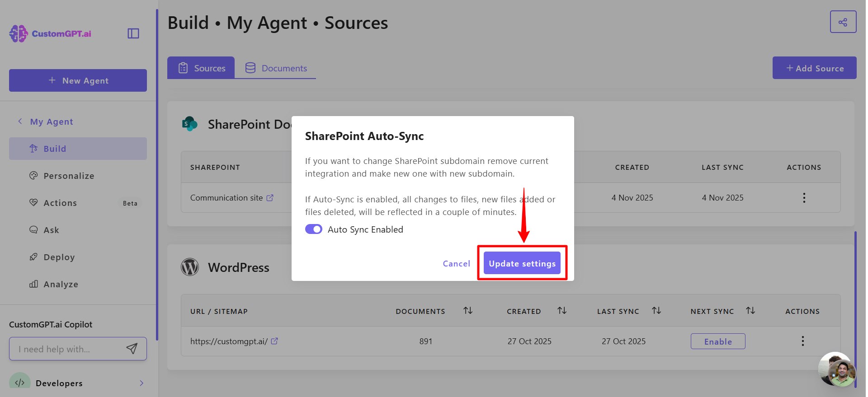Open Personalize menu item
The width and height of the screenshot is (868, 397).
pos(78,176)
